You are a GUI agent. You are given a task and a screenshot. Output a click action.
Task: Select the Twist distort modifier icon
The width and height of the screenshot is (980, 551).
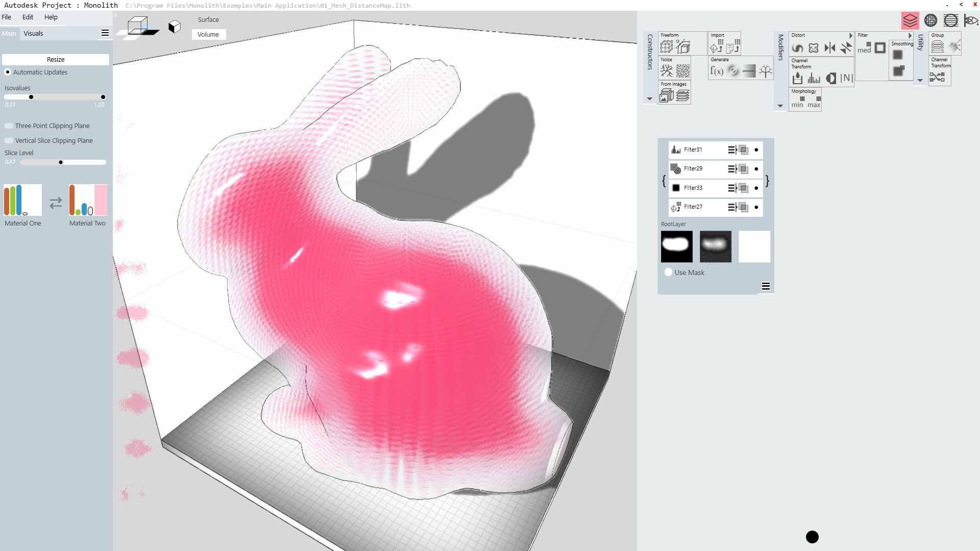(x=797, y=48)
